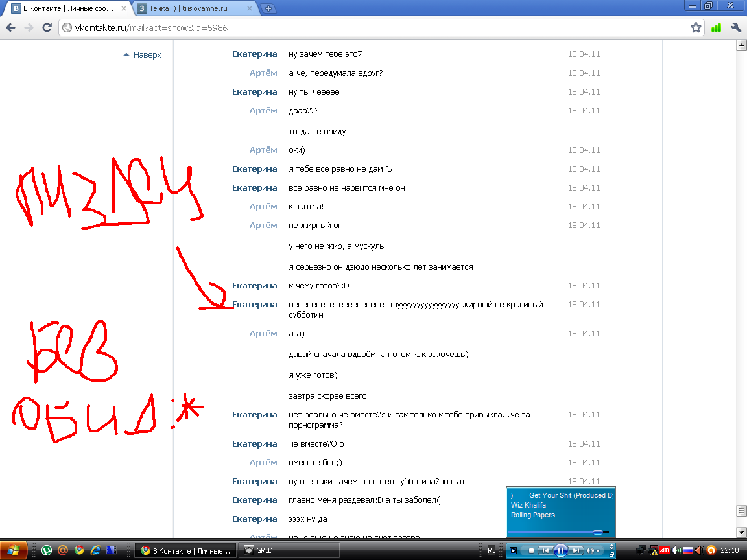Image resolution: width=747 pixels, height=560 pixels.
Task: Restore the media player window
Action: pyautogui.click(x=611, y=555)
